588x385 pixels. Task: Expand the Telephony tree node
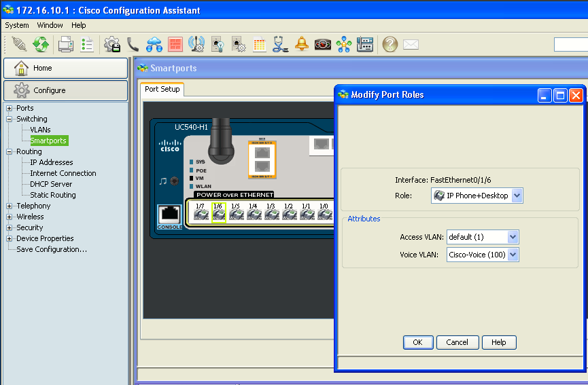[10, 206]
